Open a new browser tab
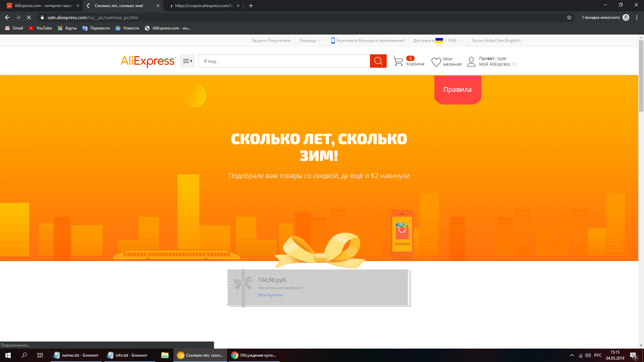Screen dimensions: 644x362 pos(251,6)
